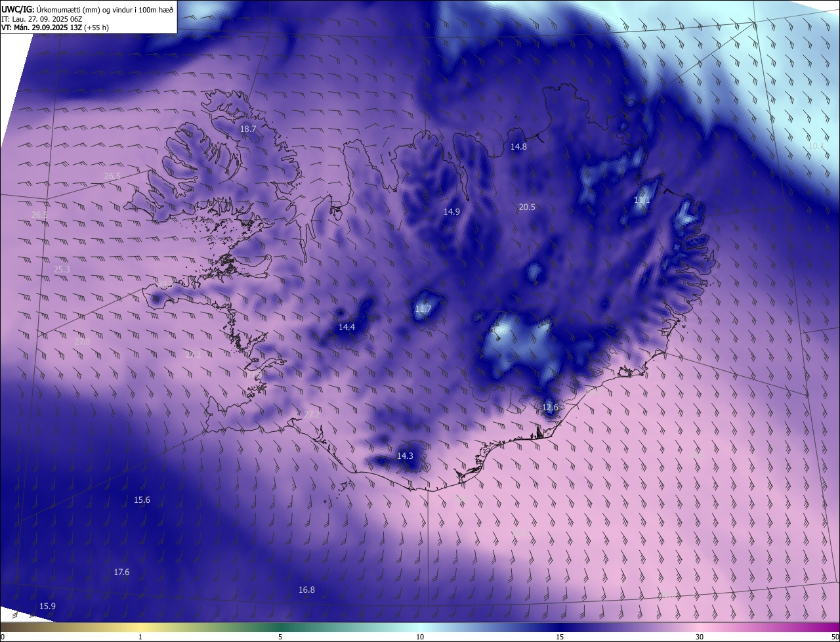Click the 16.8 value over the ocean

(x=306, y=589)
